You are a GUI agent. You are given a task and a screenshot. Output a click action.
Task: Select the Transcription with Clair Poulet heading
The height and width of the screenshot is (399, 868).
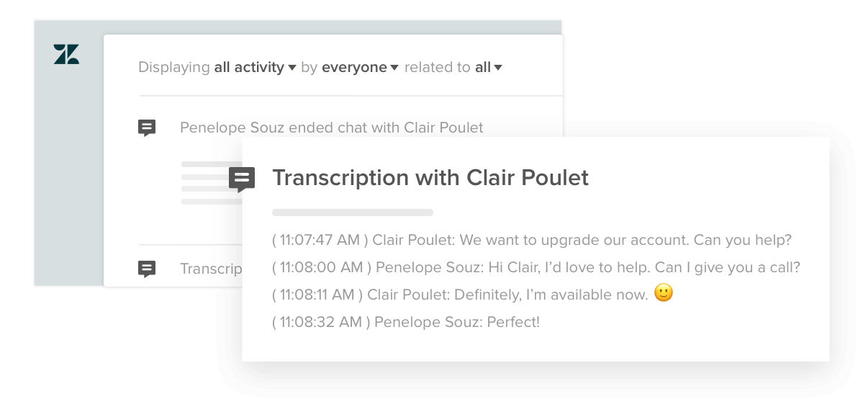pos(430,178)
